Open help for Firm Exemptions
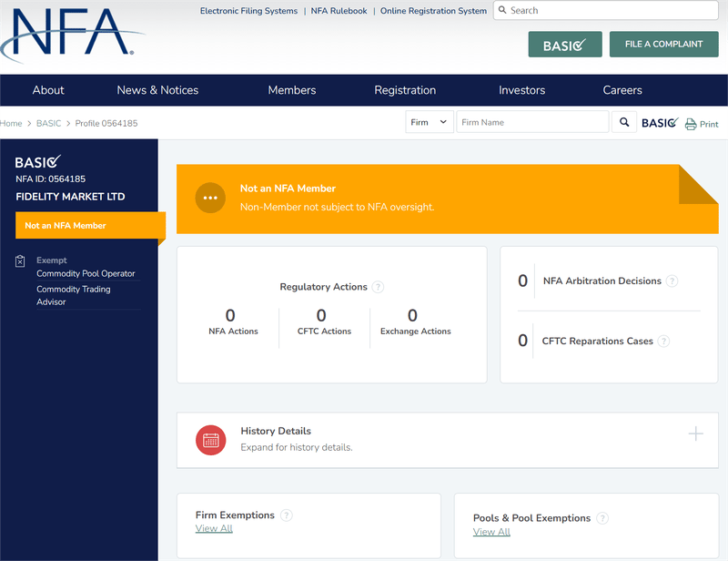This screenshot has width=728, height=561. click(x=287, y=515)
